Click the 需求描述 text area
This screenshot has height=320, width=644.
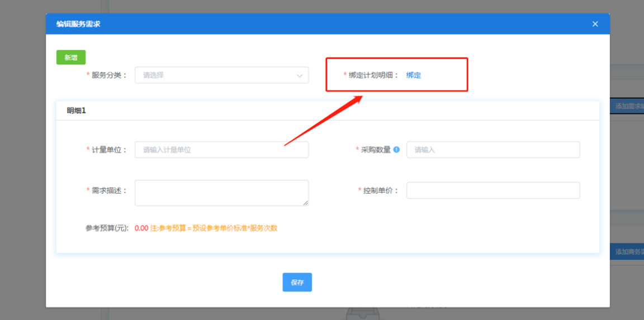pyautogui.click(x=221, y=192)
